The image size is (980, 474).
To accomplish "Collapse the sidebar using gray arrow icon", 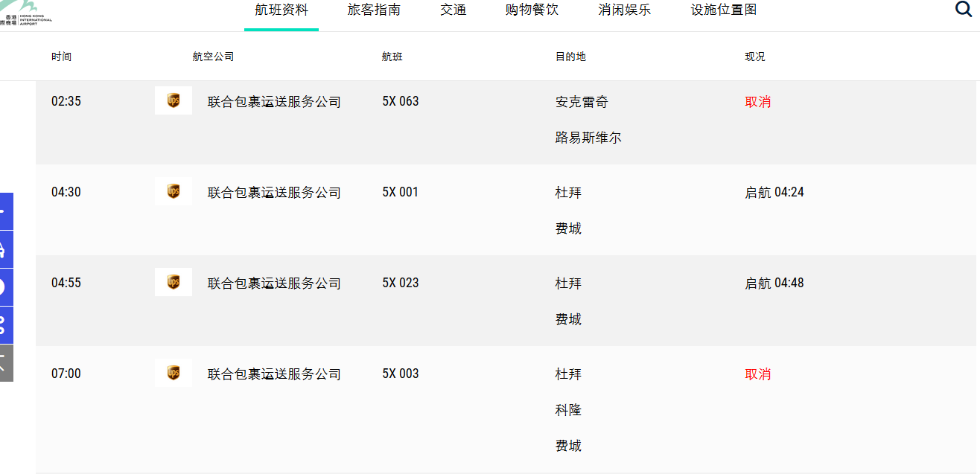I will (x=6, y=362).
